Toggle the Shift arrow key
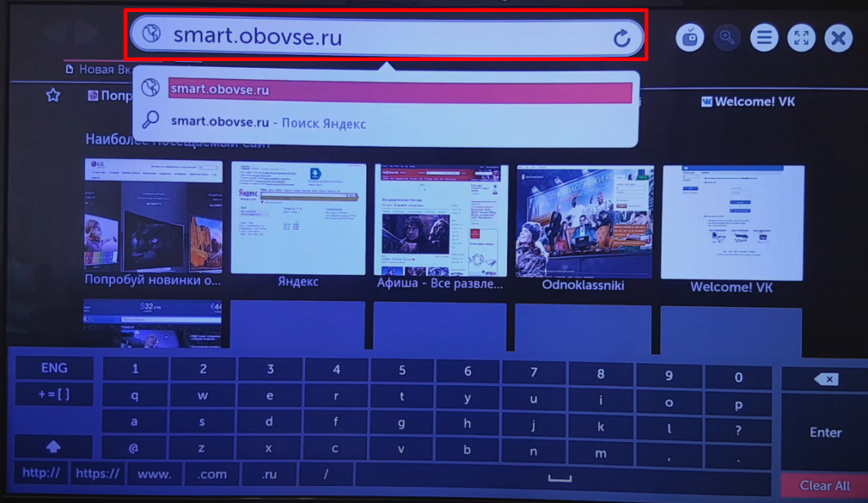This screenshot has height=503, width=868. pos(53,446)
